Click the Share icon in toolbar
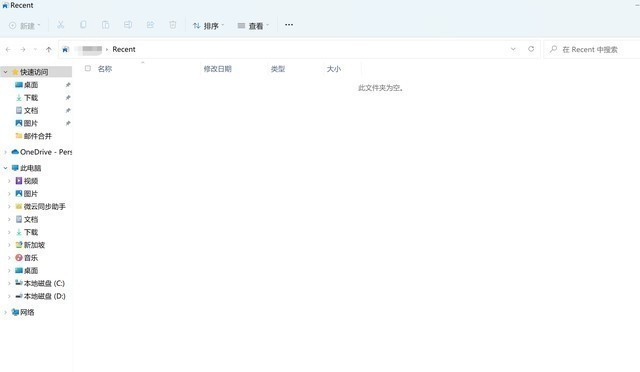The width and height of the screenshot is (640, 372). pos(150,25)
